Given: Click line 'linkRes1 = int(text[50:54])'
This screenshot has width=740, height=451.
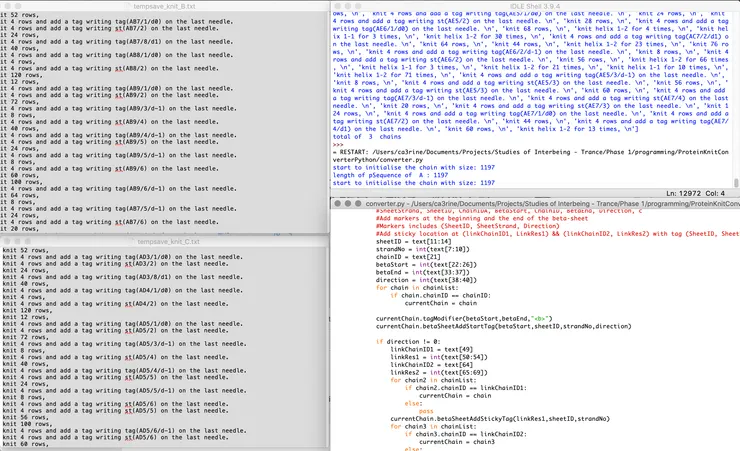Looking at the screenshot, I should 439,357.
